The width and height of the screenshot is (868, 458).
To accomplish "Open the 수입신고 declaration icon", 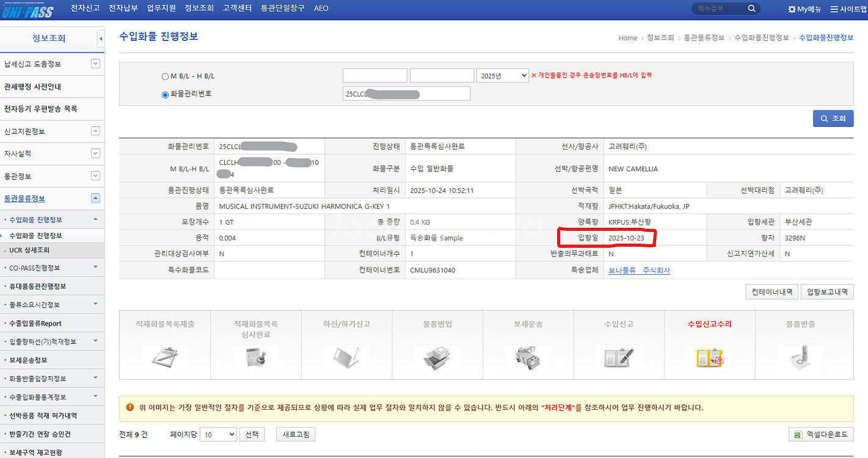I will (x=619, y=356).
